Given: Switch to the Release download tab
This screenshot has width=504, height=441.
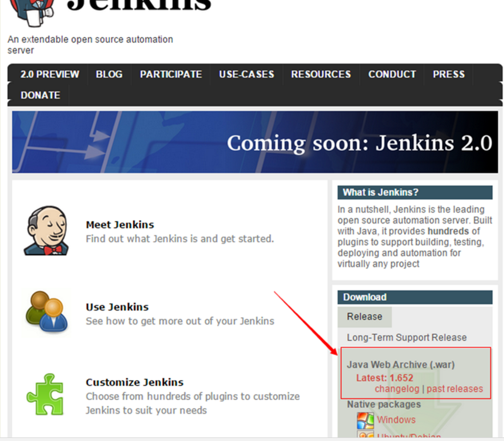Looking at the screenshot, I should point(365,316).
